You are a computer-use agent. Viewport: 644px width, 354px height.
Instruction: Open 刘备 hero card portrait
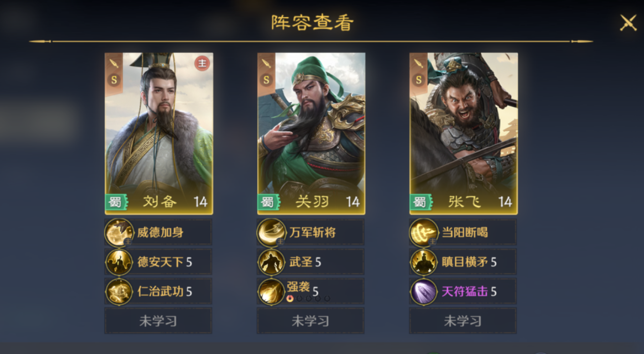pyautogui.click(x=159, y=134)
